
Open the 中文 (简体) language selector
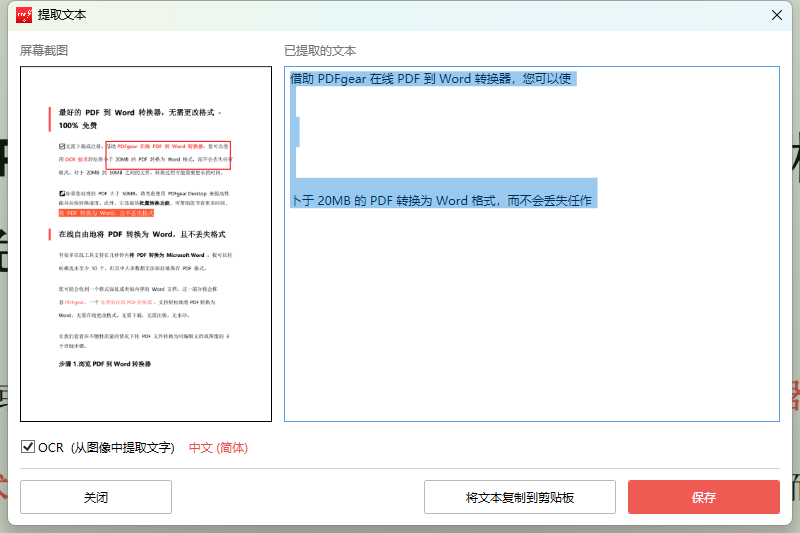click(218, 448)
